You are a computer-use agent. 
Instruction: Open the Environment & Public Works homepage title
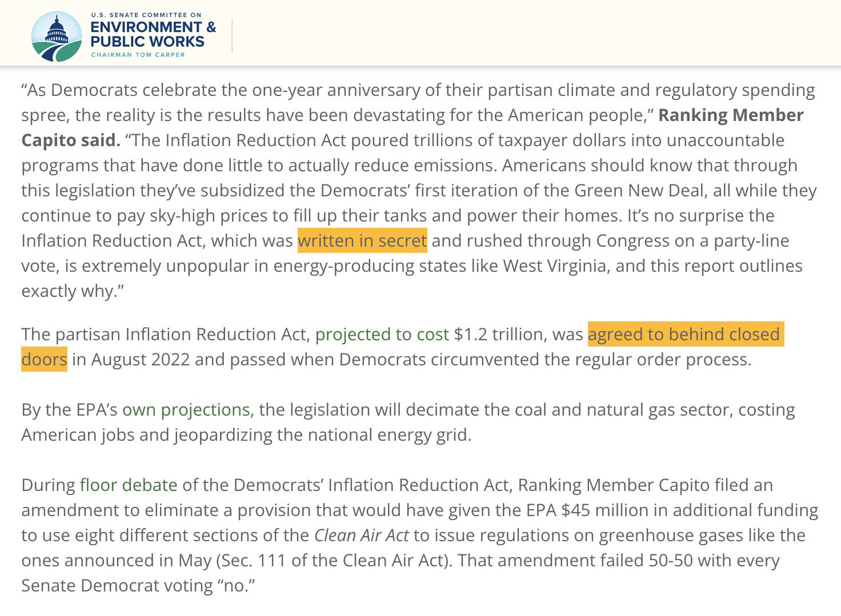[x=153, y=34]
